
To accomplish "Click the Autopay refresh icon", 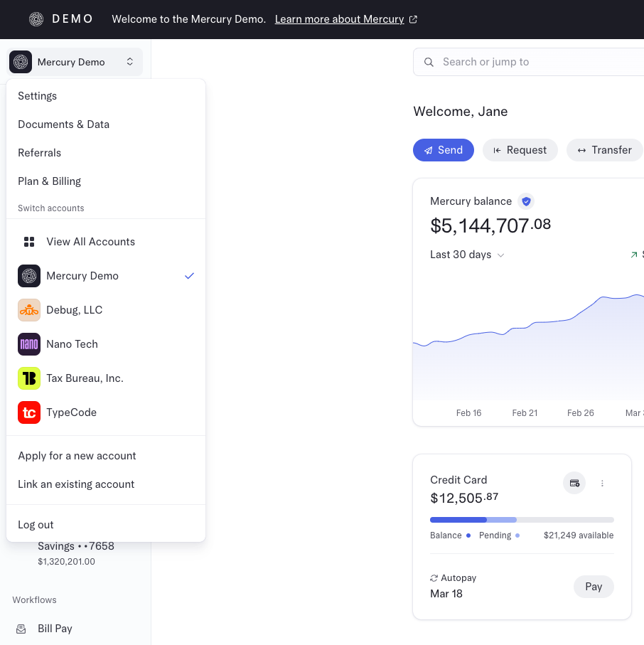I will click(434, 578).
